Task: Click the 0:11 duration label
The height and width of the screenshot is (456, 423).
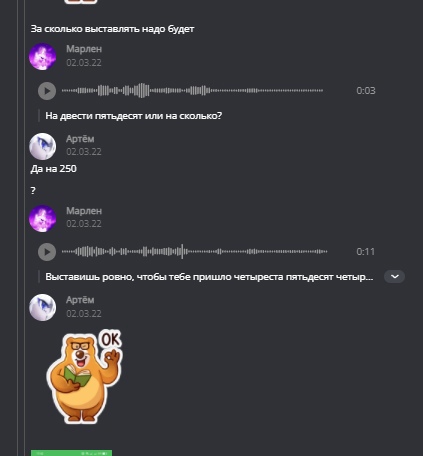Action: coord(366,251)
